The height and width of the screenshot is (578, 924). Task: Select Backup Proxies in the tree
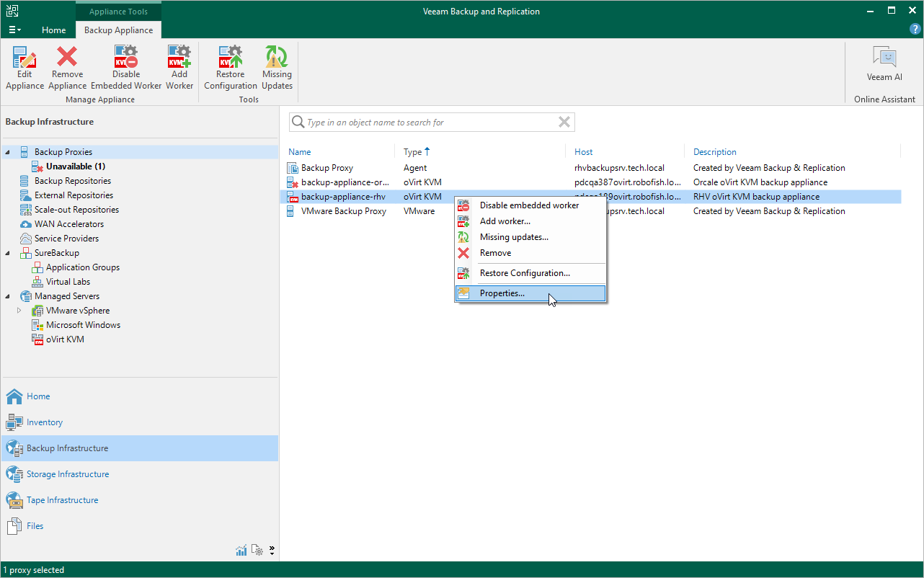(x=63, y=152)
